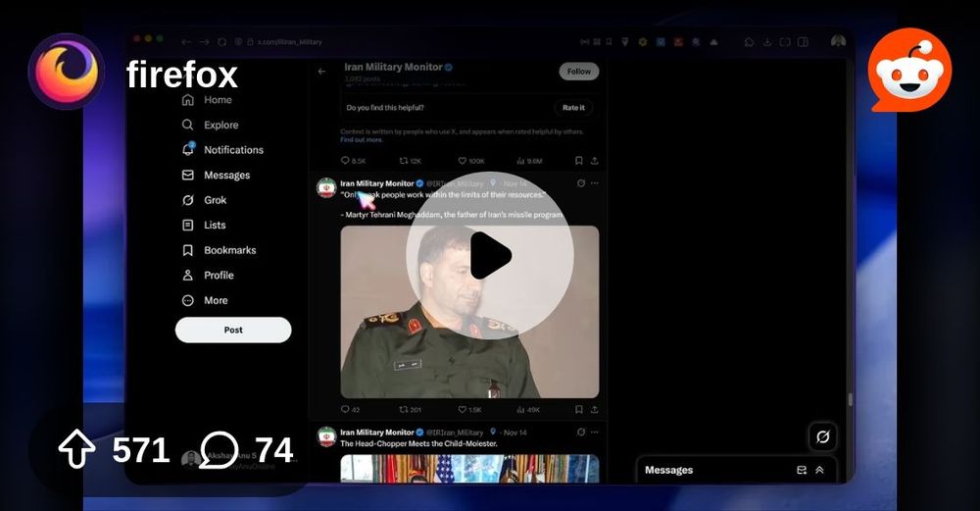980x511 pixels.
Task: Open the Firefox downloads icon
Action: [767, 42]
